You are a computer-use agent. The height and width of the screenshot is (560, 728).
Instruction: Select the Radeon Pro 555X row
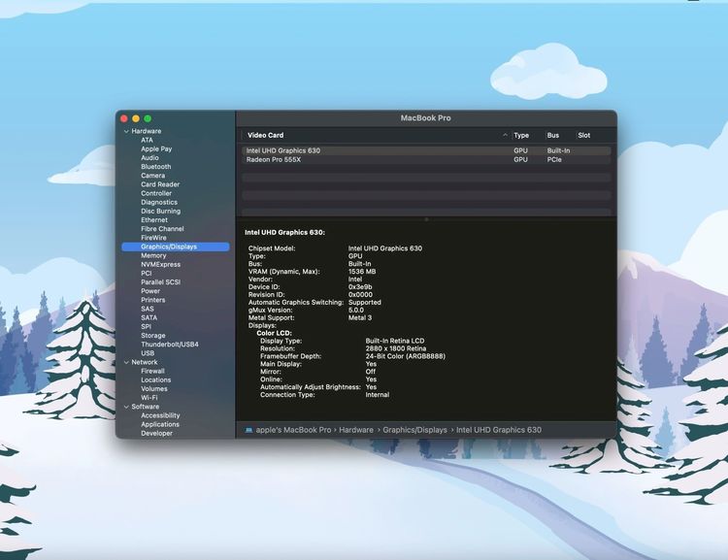pyautogui.click(x=274, y=159)
